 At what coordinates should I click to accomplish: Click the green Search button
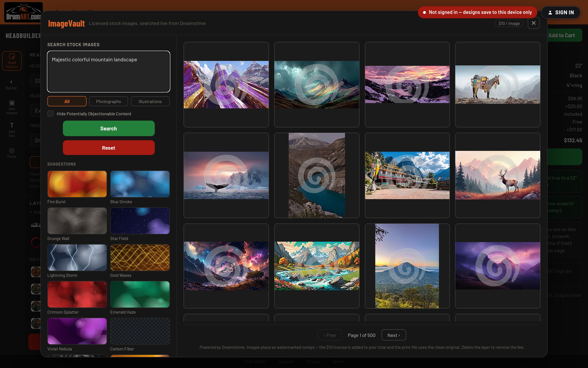(x=109, y=129)
